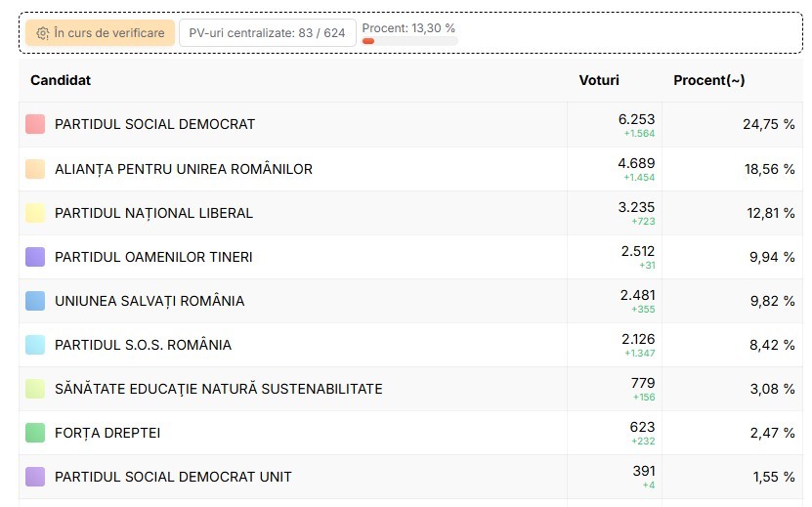Image resolution: width=812 pixels, height=507 pixels.
Task: Click the green '+4' vote increase
Action: pos(649,486)
